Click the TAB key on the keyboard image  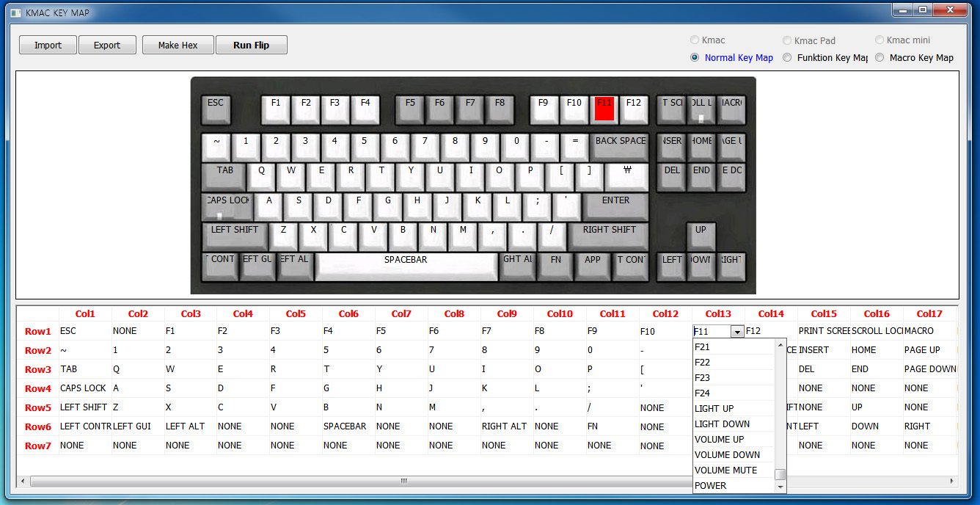click(x=225, y=177)
